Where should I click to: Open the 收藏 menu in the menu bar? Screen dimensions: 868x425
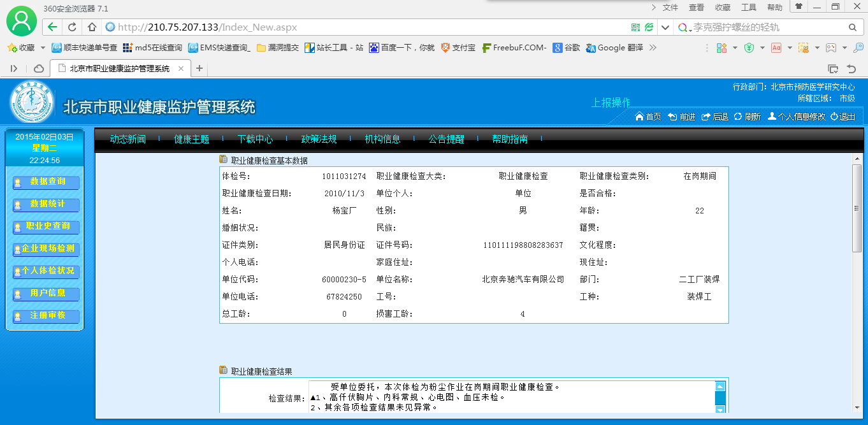(x=723, y=8)
